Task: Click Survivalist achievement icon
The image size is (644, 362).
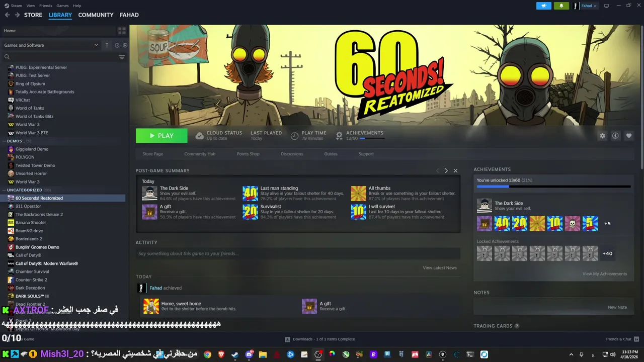Action: click(x=250, y=212)
